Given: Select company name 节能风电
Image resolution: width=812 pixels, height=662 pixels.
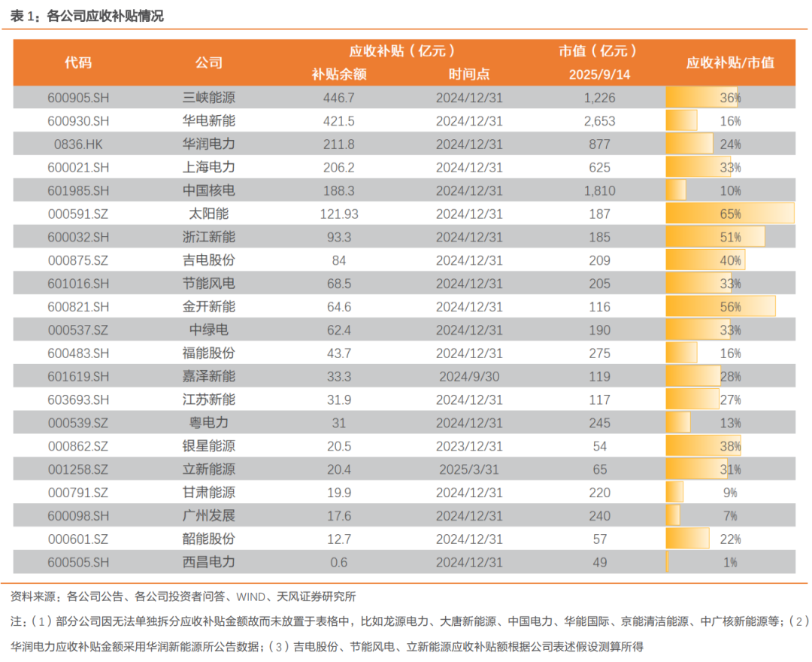Looking at the screenshot, I should pyautogui.click(x=209, y=284).
